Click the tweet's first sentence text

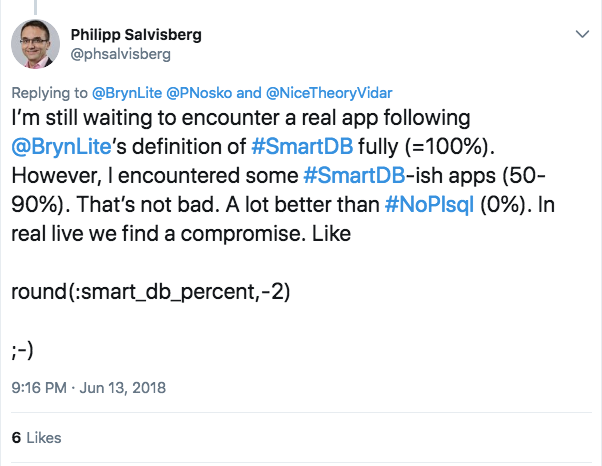click(253, 132)
